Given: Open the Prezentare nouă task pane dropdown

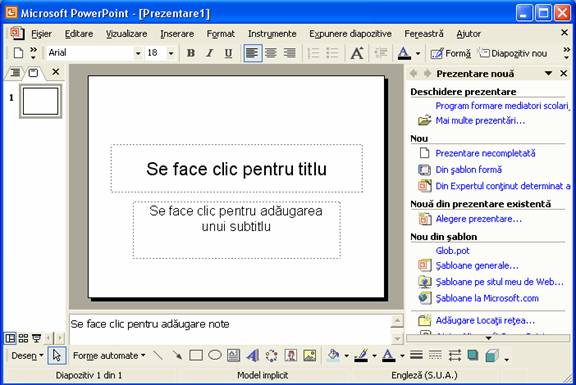Looking at the screenshot, I should tap(548, 73).
